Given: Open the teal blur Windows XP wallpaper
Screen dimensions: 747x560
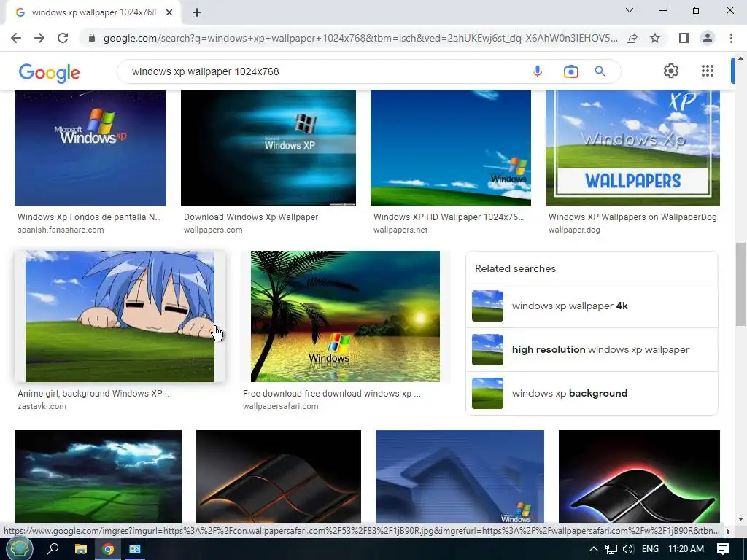Looking at the screenshot, I should 268,147.
